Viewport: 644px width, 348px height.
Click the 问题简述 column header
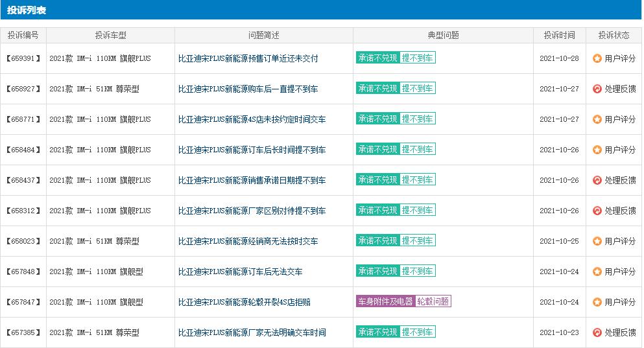click(264, 35)
